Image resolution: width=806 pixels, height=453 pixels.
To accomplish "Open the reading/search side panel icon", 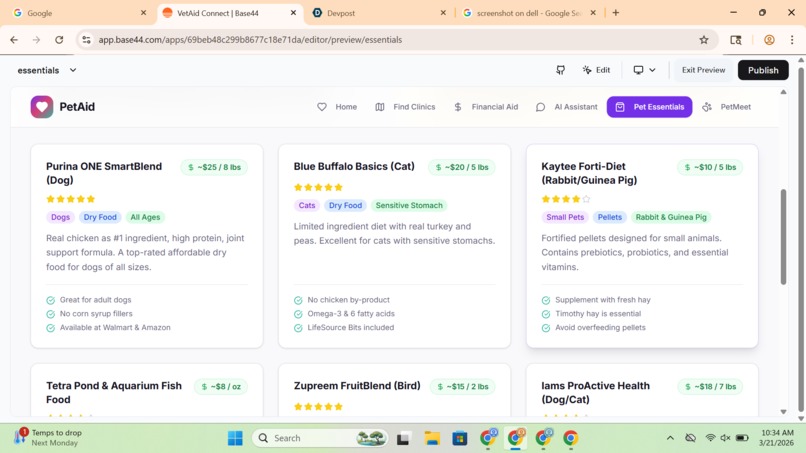I will click(x=736, y=40).
